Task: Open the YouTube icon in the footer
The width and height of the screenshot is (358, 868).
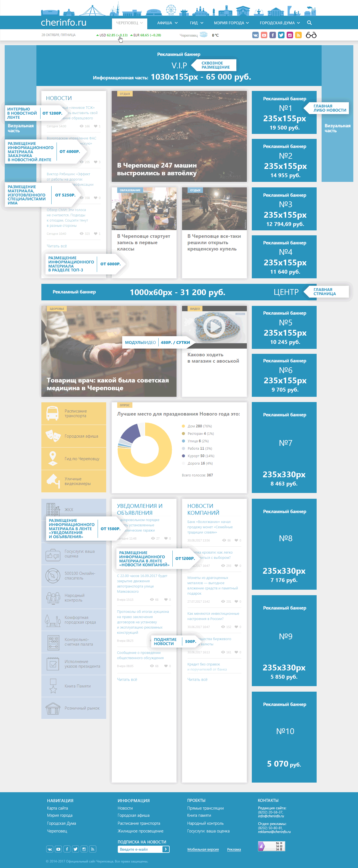Action: pos(58,849)
